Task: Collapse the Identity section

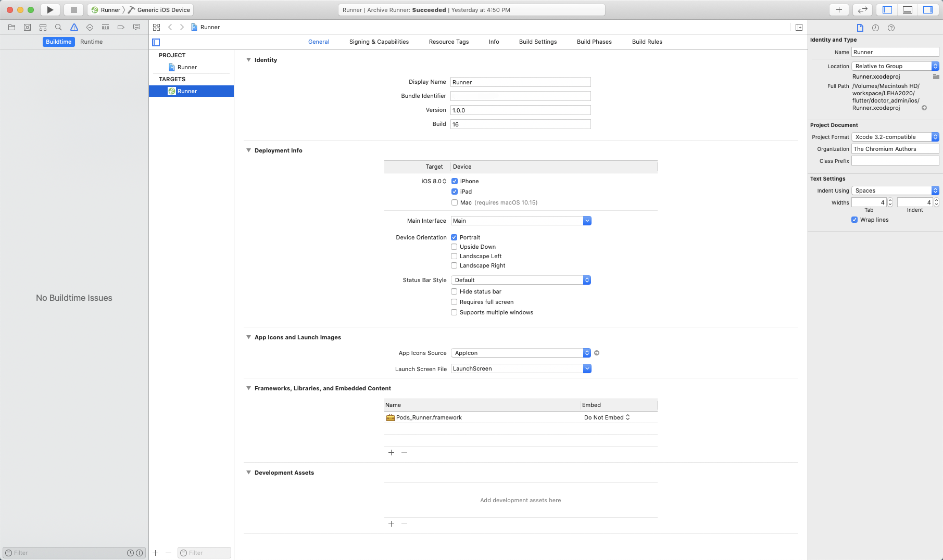Action: 248,60
